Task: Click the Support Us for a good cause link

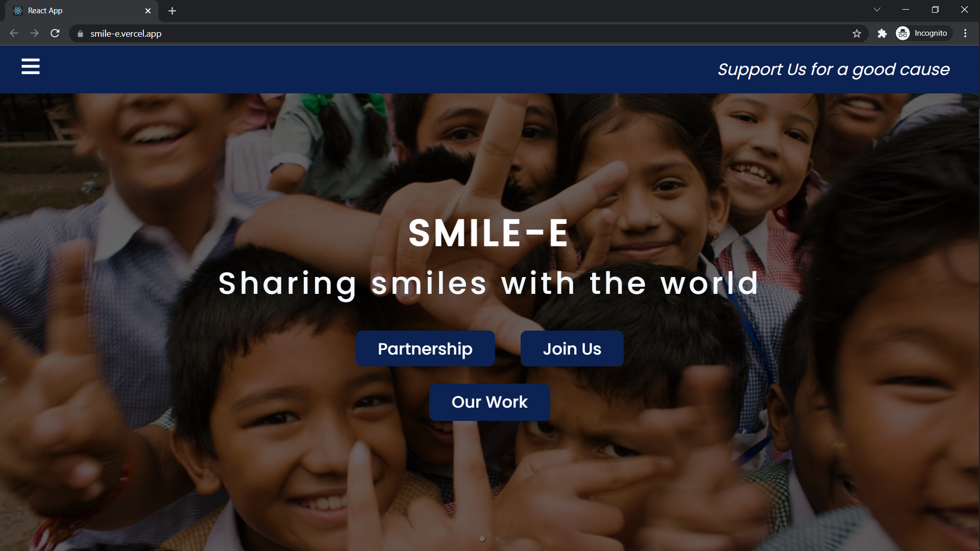Action: click(834, 69)
